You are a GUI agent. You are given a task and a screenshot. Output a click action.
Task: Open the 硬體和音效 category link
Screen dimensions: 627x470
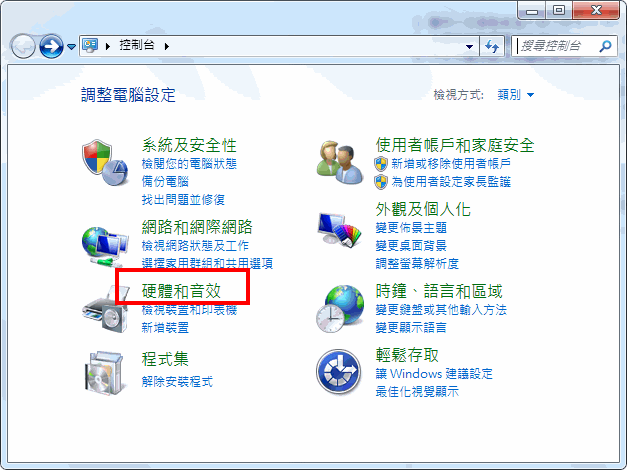(x=181, y=291)
